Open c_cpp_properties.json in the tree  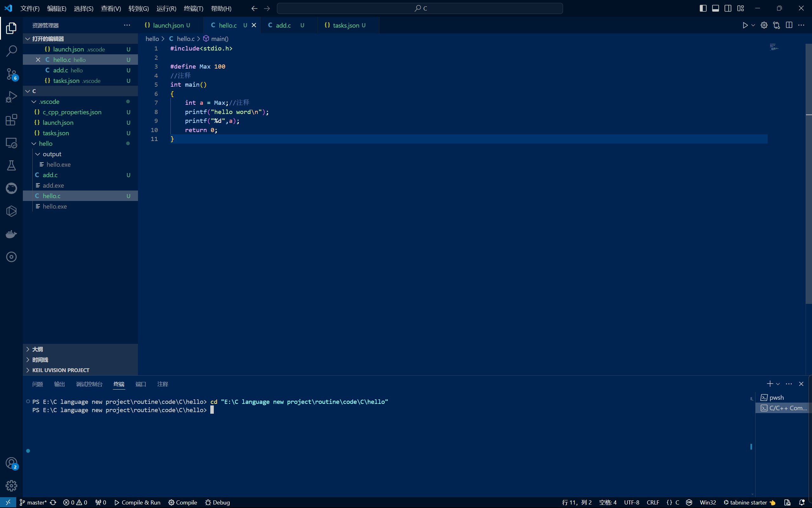click(81, 112)
